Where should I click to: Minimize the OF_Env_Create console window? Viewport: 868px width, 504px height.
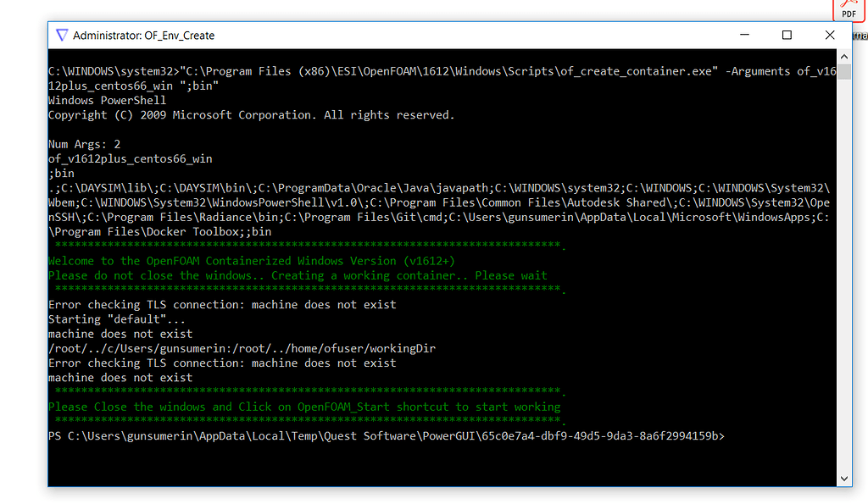click(743, 36)
